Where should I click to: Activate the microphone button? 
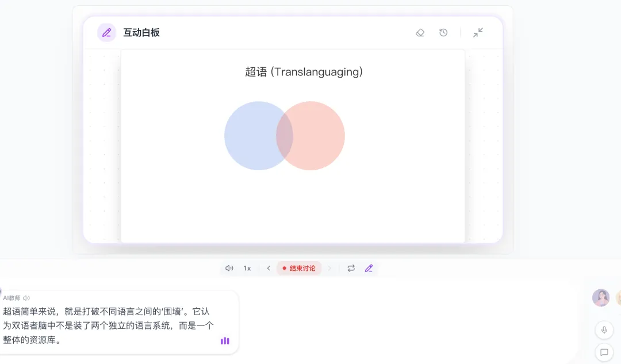(x=604, y=329)
